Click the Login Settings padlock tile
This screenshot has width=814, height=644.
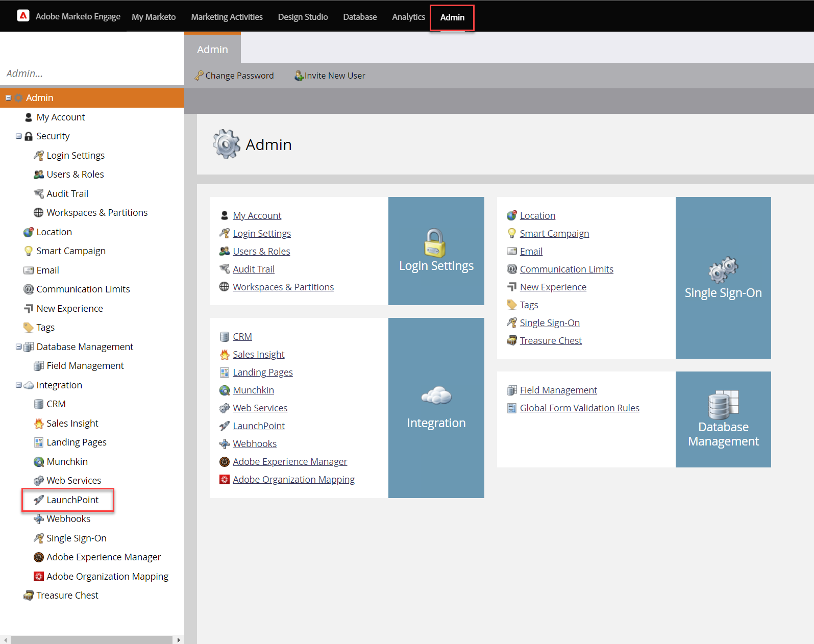(x=436, y=251)
